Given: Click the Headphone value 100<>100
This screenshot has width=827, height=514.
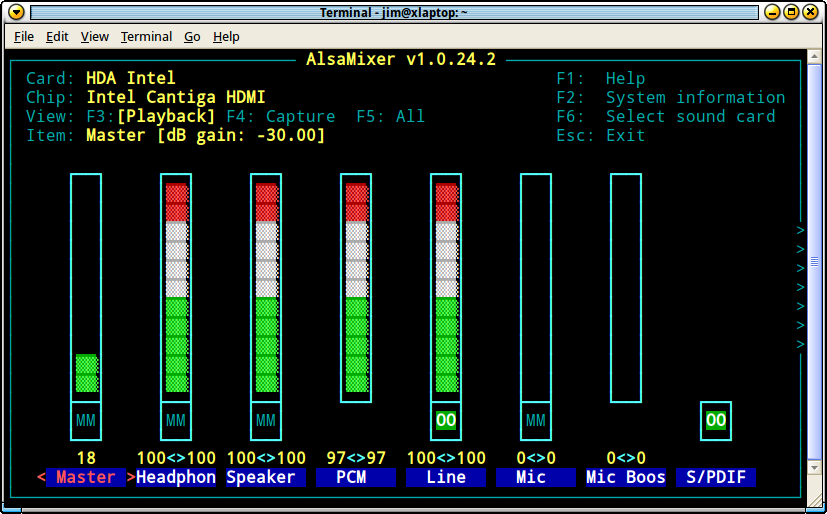Looking at the screenshot, I should [176, 458].
